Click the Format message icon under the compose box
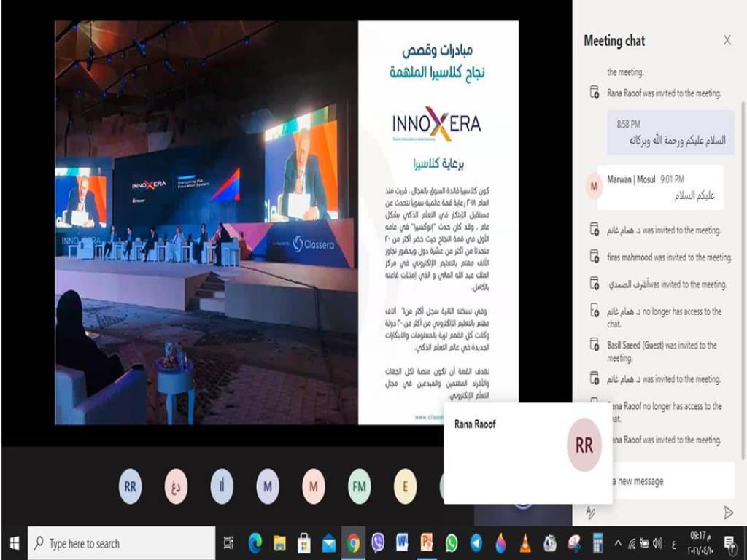Screen dimensions: 747x560 point(591,513)
